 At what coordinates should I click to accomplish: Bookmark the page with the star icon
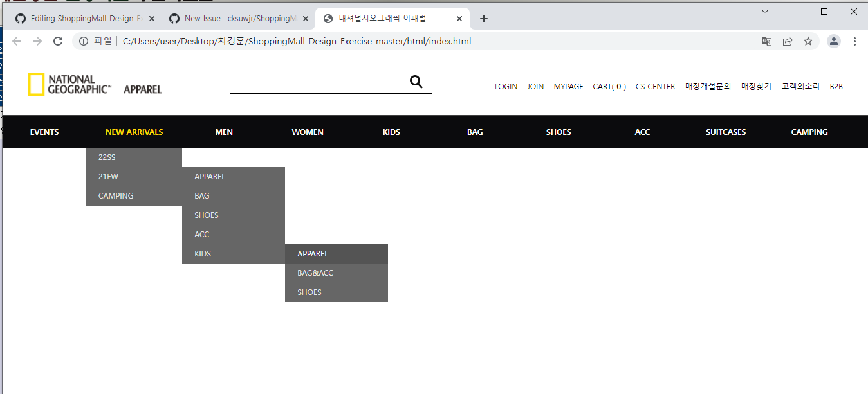click(808, 40)
